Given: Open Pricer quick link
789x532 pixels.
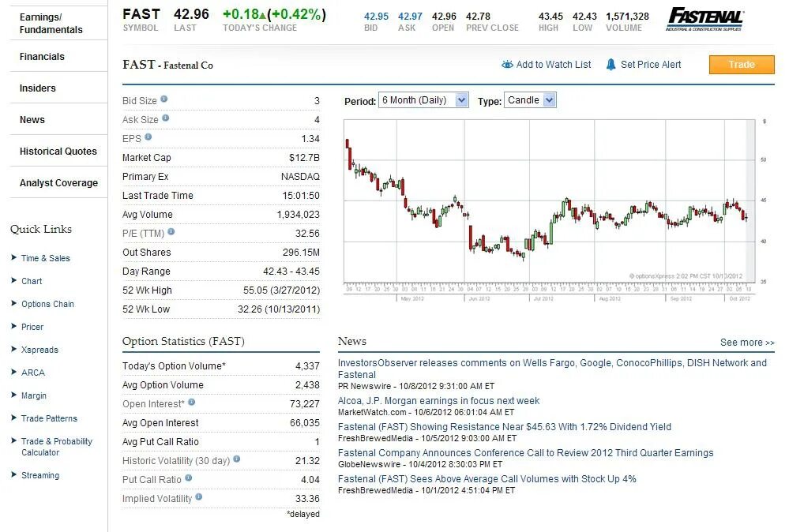Looking at the screenshot, I should [32, 327].
